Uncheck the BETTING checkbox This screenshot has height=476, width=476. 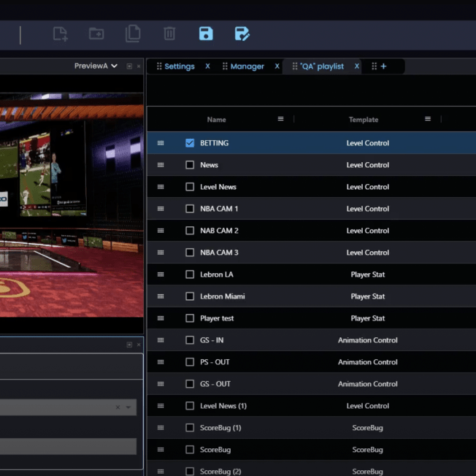(190, 143)
